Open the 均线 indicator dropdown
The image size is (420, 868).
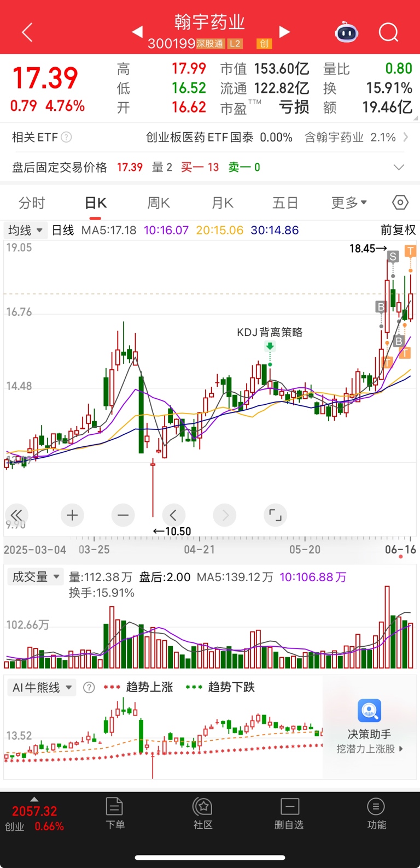[x=25, y=230]
